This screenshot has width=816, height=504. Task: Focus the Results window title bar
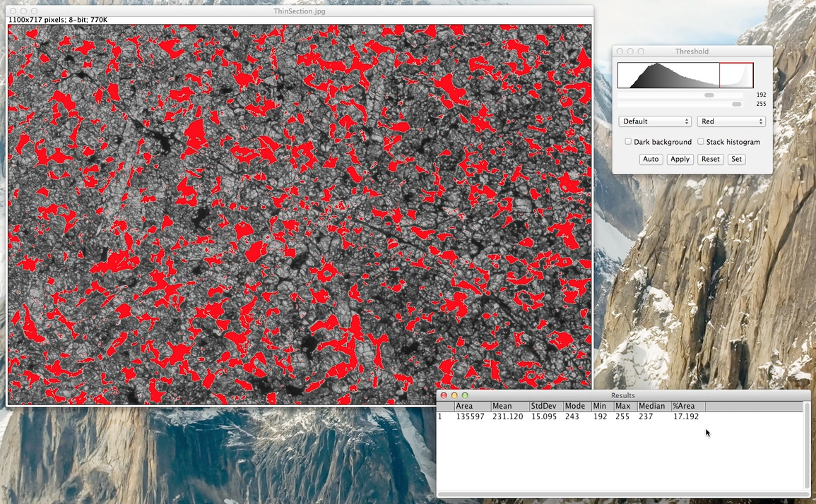pos(622,395)
